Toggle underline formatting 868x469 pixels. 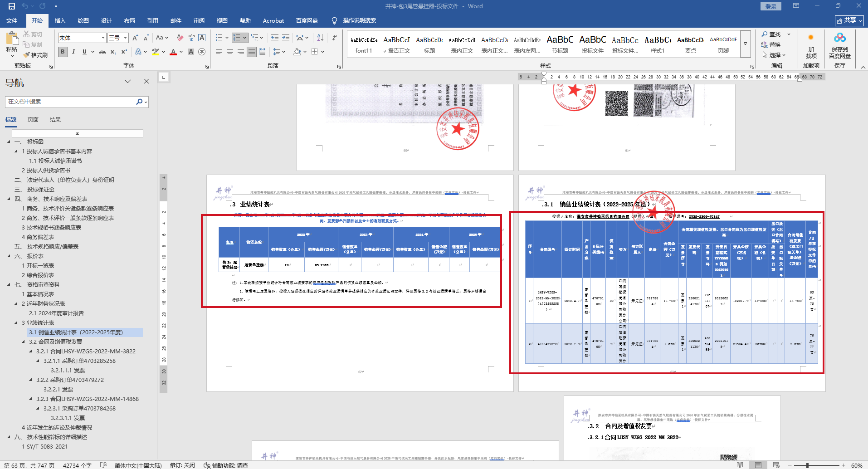[x=84, y=52]
